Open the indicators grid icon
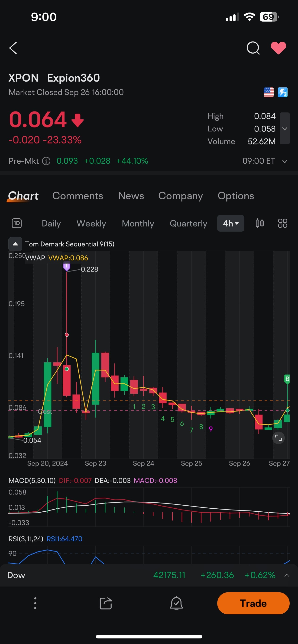The width and height of the screenshot is (298, 644). (x=282, y=223)
